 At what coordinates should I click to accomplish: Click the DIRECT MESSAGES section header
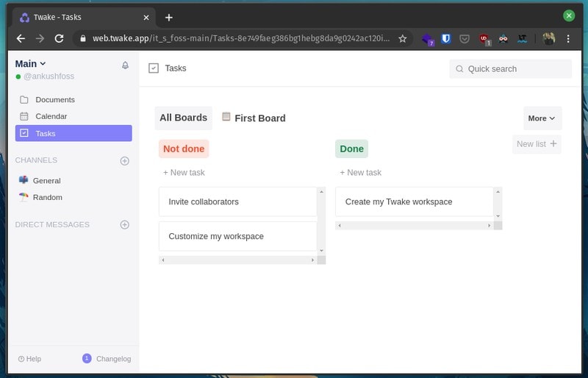[52, 224]
